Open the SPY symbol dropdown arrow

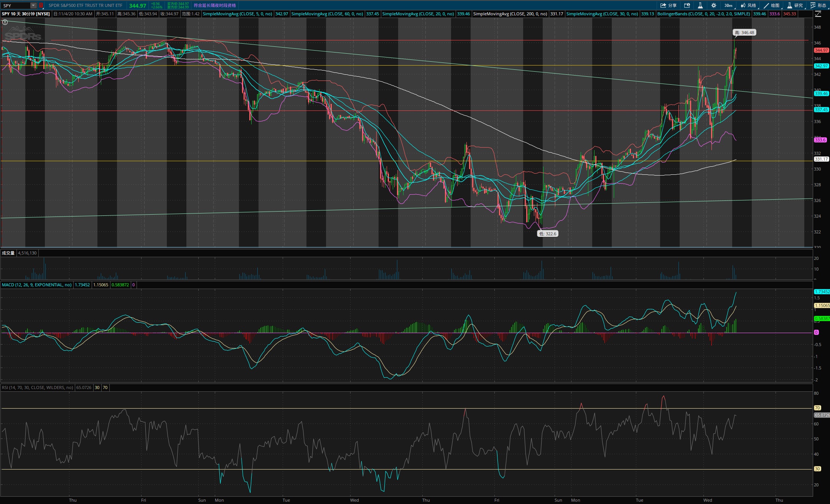coord(33,5)
